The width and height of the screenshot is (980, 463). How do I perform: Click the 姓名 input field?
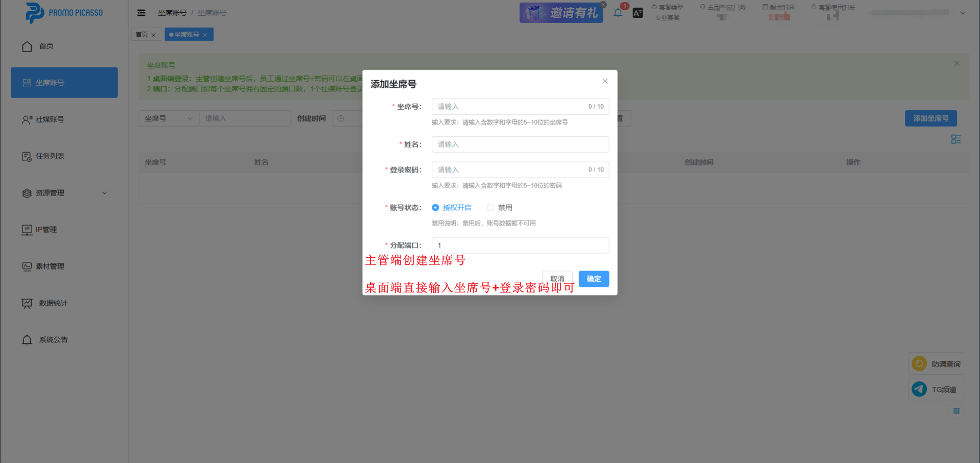click(x=520, y=144)
